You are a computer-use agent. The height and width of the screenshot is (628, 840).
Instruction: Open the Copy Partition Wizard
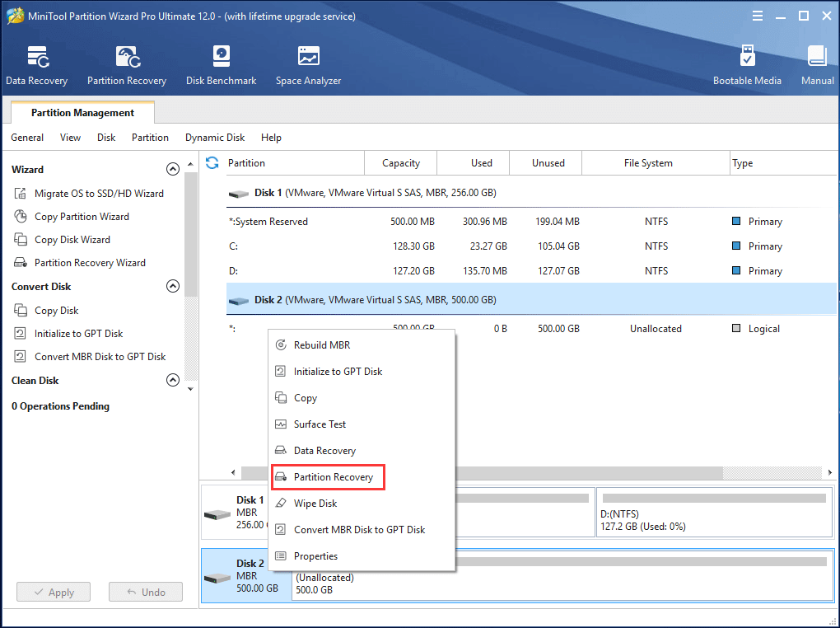point(83,216)
